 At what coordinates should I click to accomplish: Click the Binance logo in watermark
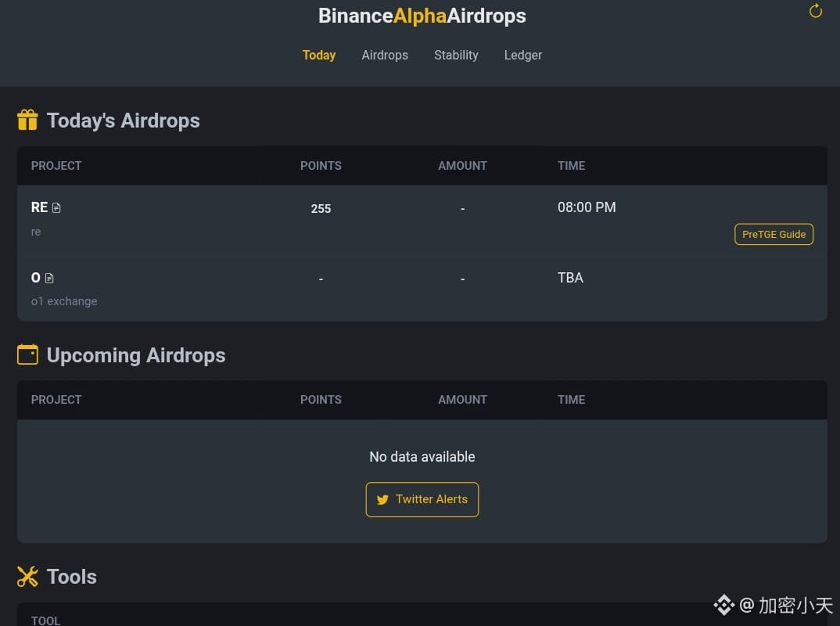[x=723, y=605]
